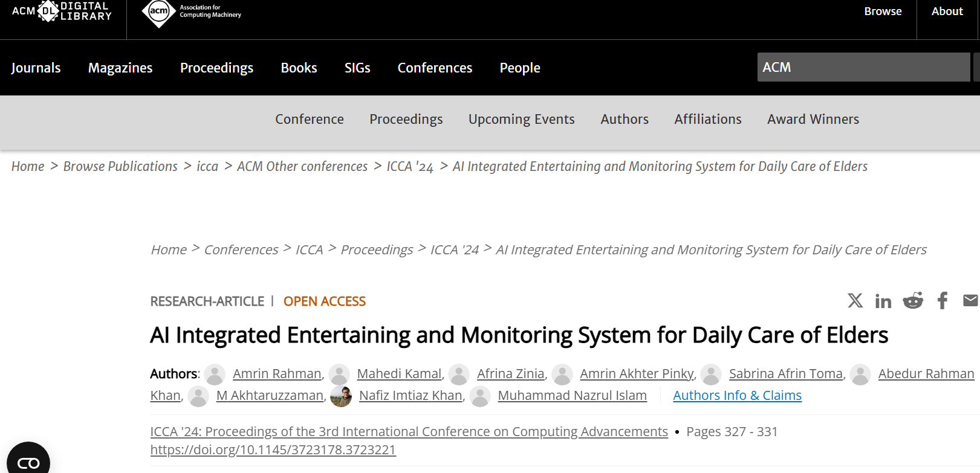Go to Home in top breadcrumb
980x473 pixels.
(28, 166)
